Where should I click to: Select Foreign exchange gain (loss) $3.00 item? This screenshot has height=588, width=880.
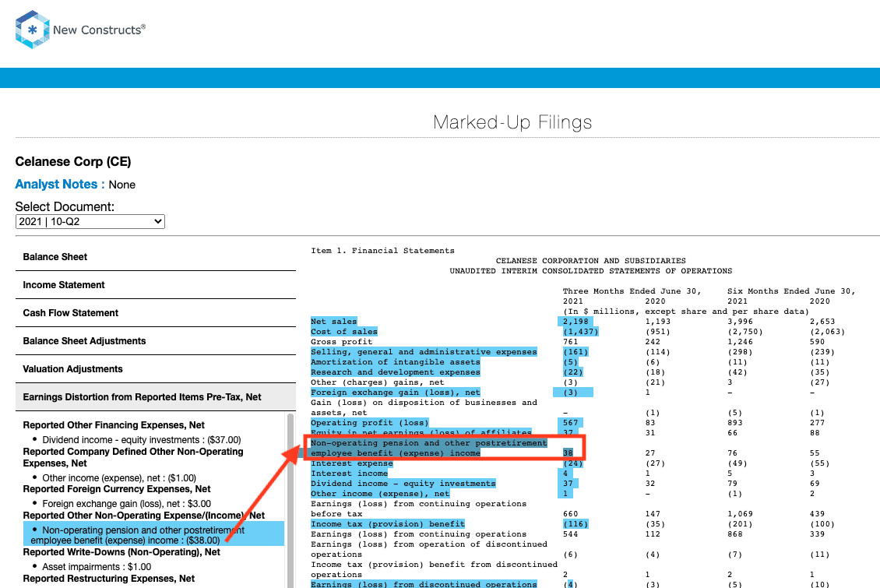(126, 504)
